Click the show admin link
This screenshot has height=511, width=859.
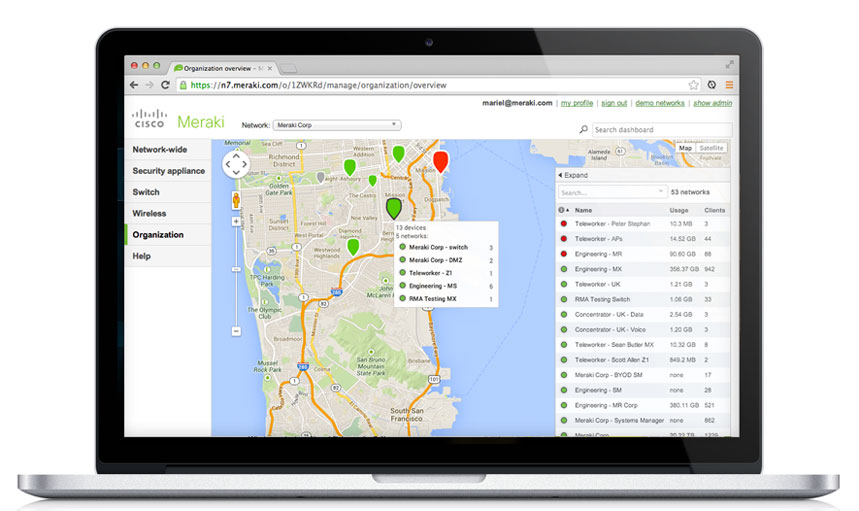pyautogui.click(x=712, y=103)
